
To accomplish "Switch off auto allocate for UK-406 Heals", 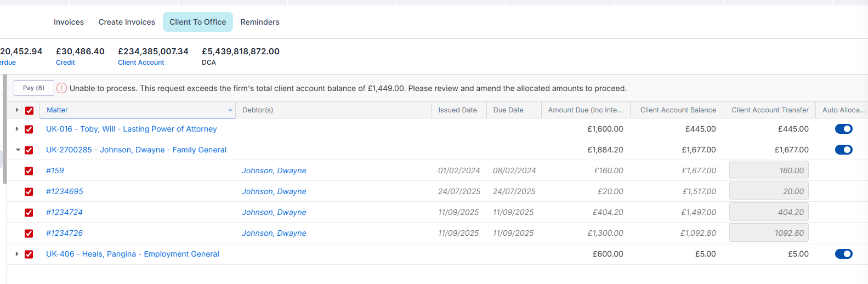I will (x=844, y=254).
